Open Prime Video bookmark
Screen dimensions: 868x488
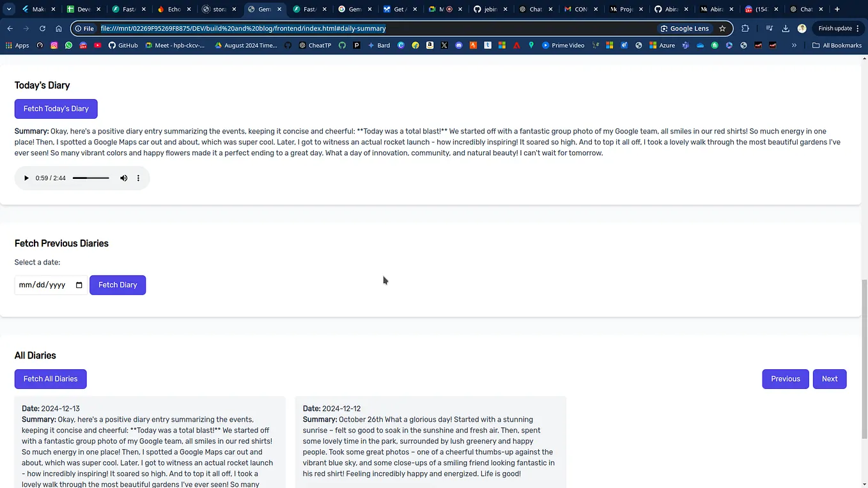click(x=563, y=45)
